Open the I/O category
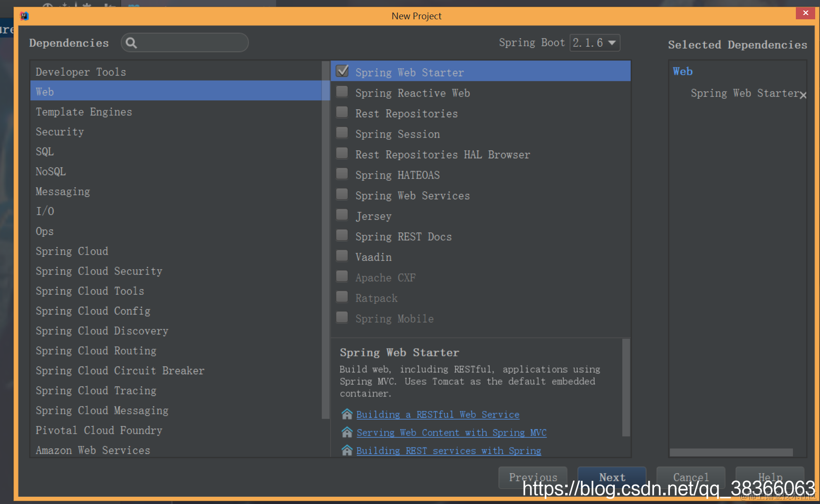 176,211
